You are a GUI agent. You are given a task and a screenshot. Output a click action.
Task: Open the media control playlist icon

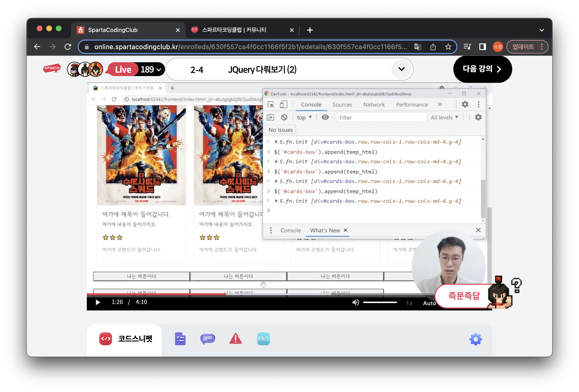467,46
